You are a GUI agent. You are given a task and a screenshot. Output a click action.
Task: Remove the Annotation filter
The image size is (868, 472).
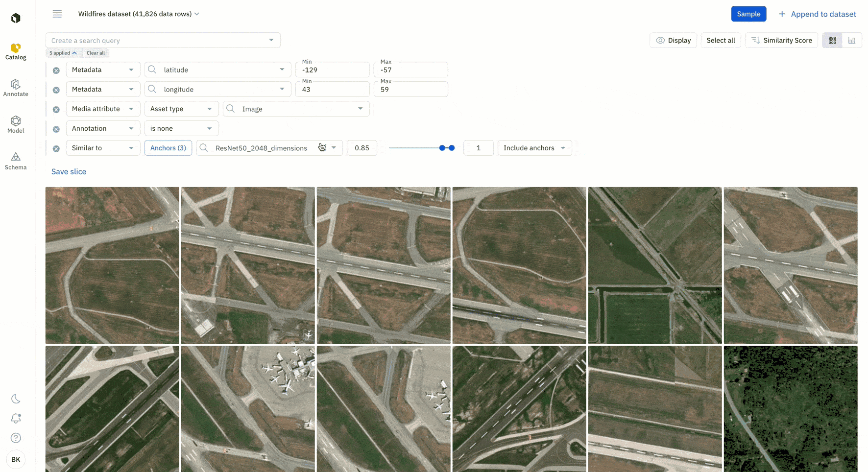point(56,129)
